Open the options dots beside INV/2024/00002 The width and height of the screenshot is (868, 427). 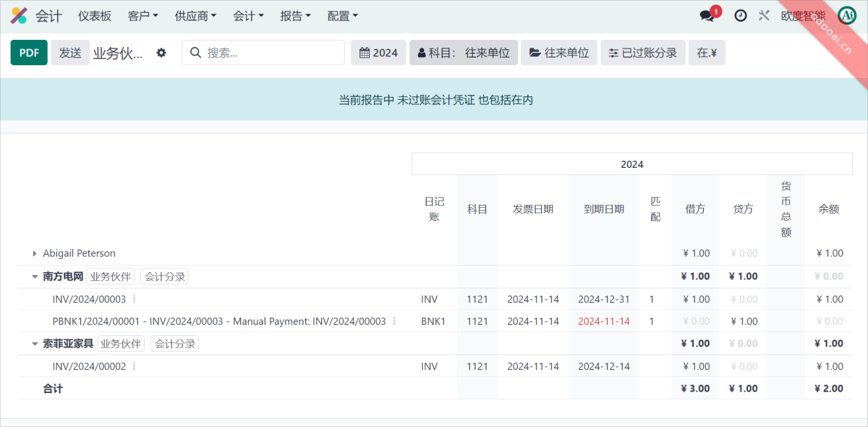click(134, 366)
